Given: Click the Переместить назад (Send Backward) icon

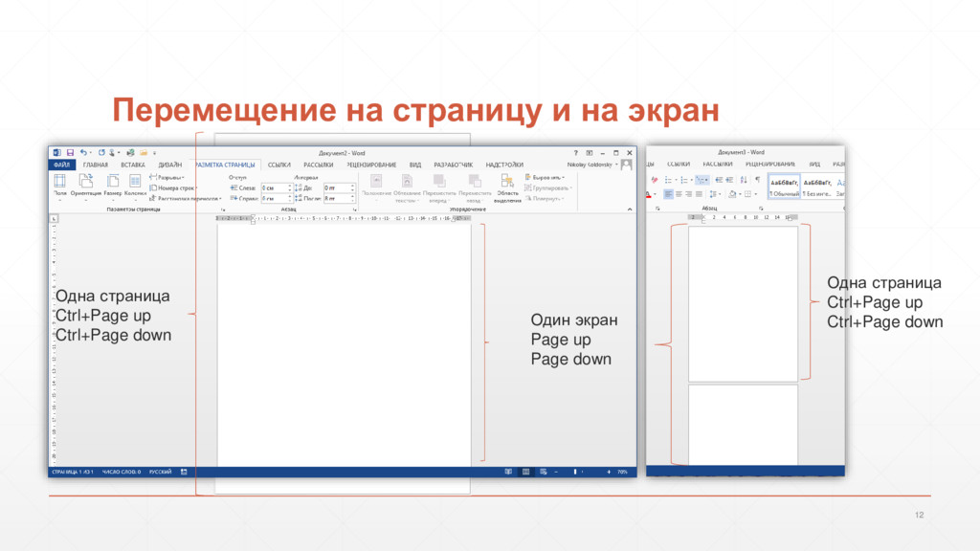Looking at the screenshot, I should 474,181.
